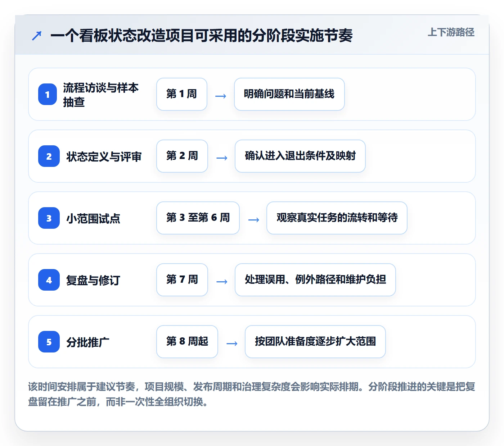
Task: Click the 第 7 周 time chip
Action: (182, 280)
